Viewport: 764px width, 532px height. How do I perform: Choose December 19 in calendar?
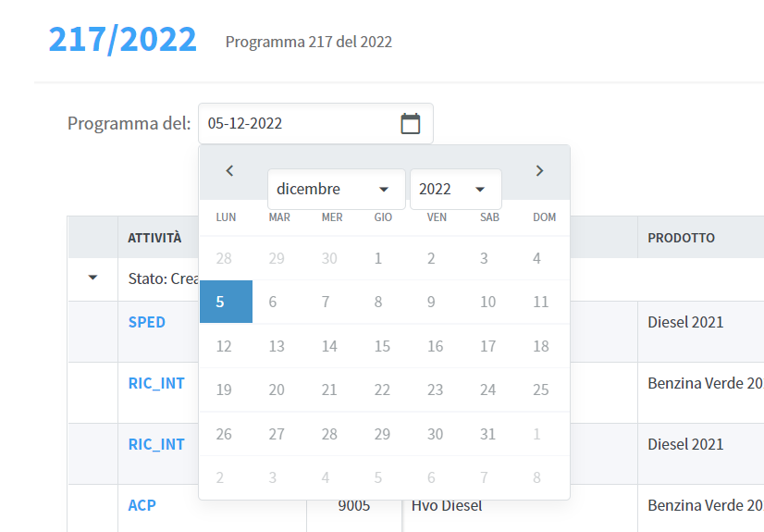pos(226,390)
